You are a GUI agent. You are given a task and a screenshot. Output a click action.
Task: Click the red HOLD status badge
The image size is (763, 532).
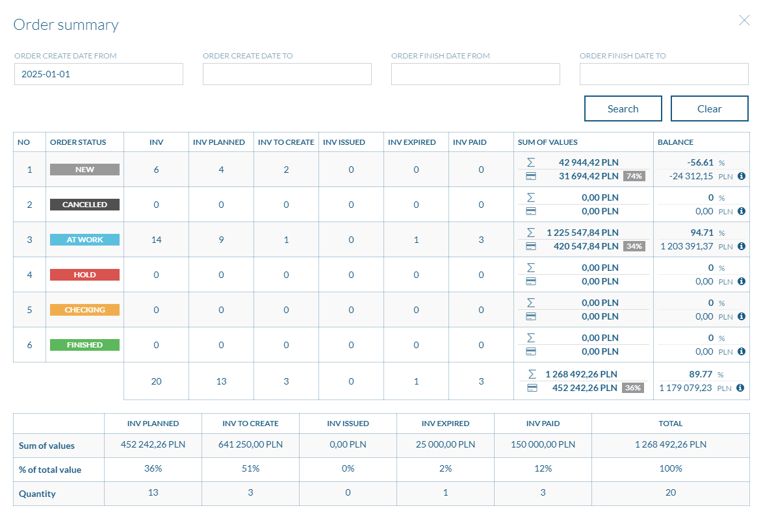84,275
